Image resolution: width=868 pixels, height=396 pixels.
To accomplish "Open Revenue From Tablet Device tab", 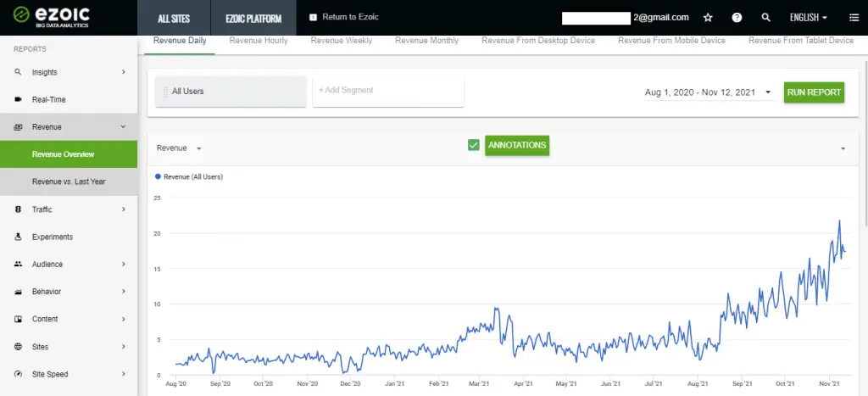I will point(801,41).
